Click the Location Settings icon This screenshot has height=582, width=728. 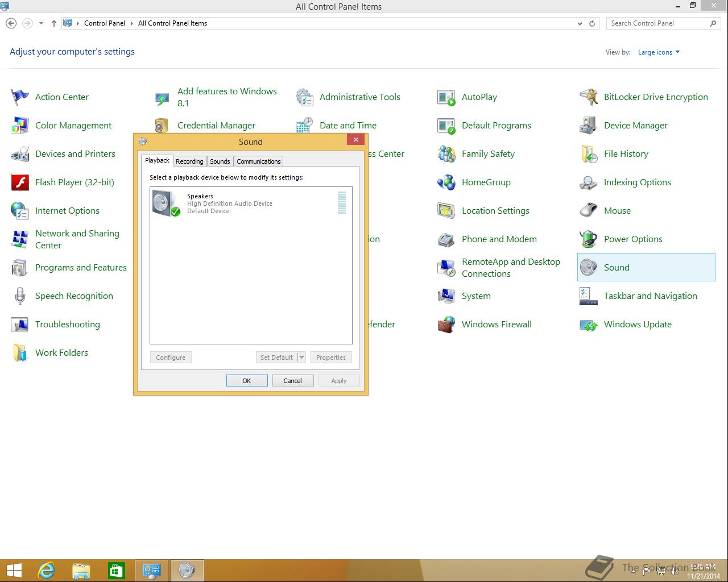coord(446,211)
